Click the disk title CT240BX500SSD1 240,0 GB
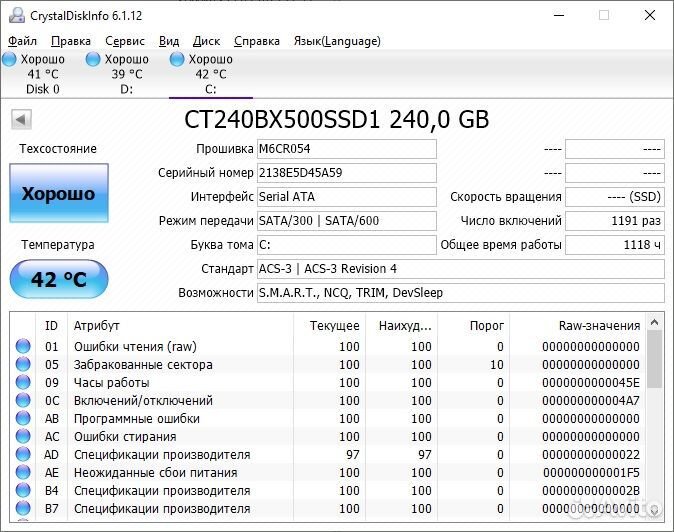 click(x=337, y=119)
